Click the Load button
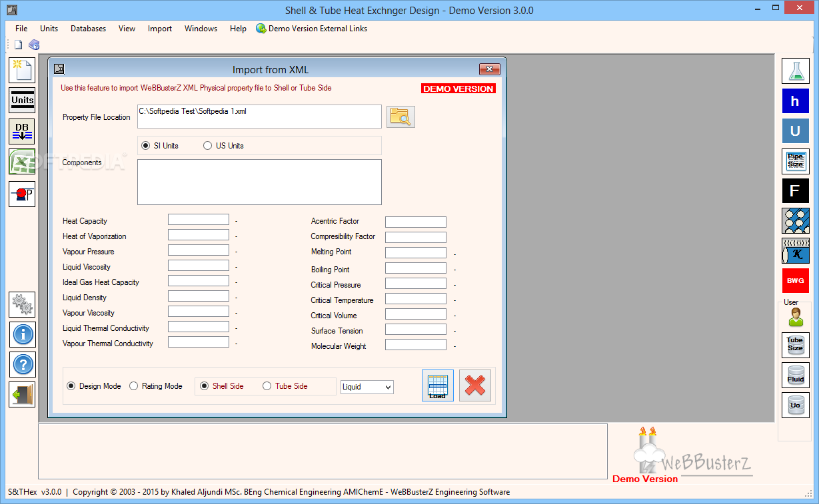The image size is (819, 504). pos(438,385)
